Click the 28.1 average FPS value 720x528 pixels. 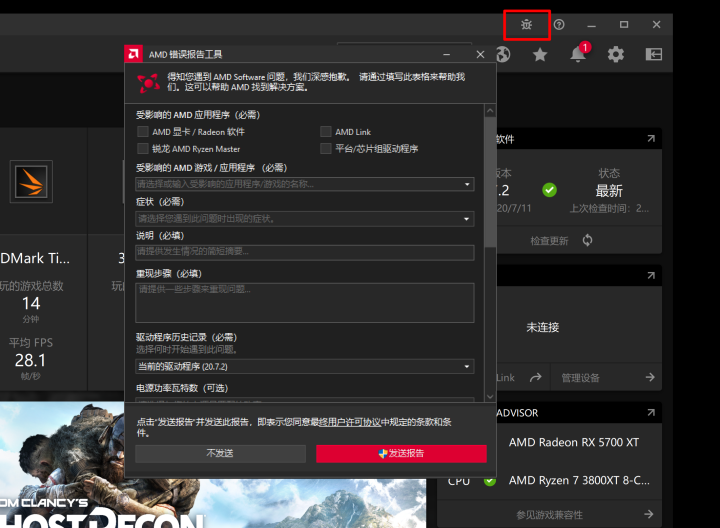pyautogui.click(x=30, y=360)
